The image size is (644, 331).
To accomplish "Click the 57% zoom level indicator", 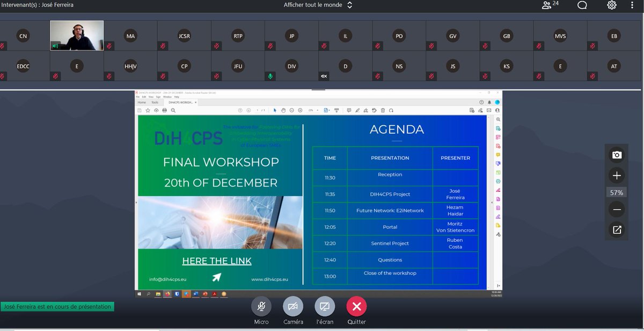I will click(x=616, y=192).
